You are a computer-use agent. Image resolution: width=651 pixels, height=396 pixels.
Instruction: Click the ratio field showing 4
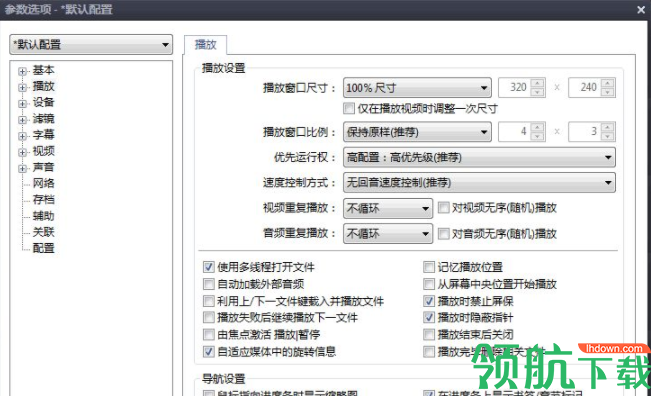(515, 132)
